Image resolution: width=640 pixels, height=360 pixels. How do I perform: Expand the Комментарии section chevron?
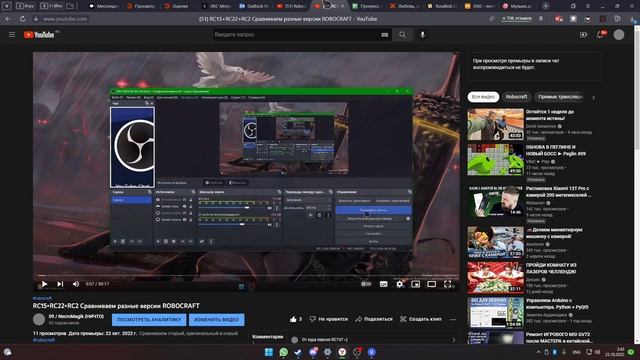[x=453, y=340]
